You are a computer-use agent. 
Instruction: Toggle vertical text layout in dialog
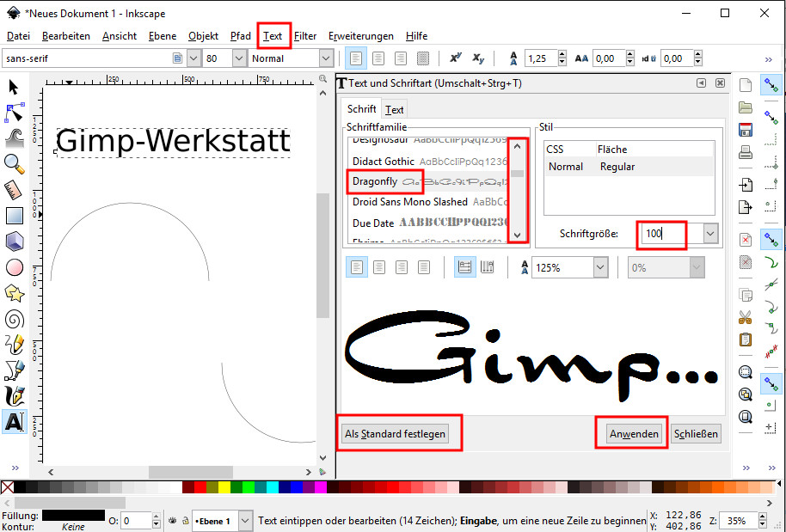tap(488, 267)
